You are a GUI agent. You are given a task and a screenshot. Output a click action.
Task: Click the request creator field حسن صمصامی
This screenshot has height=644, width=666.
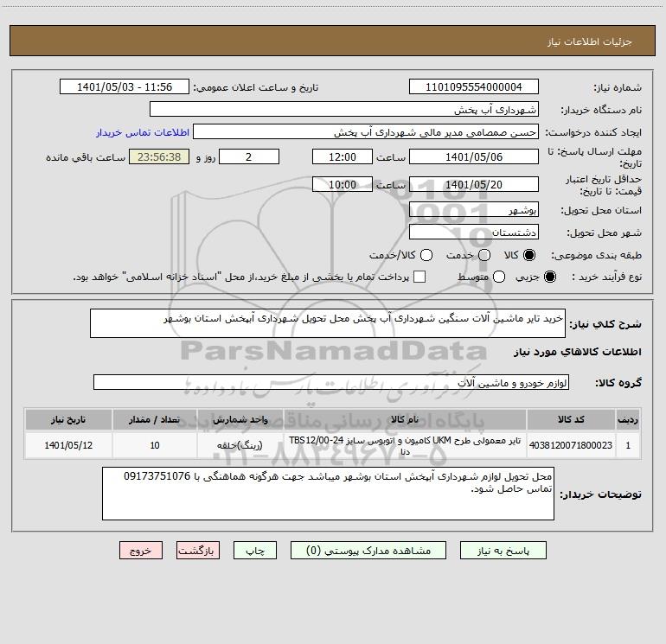tap(366, 132)
